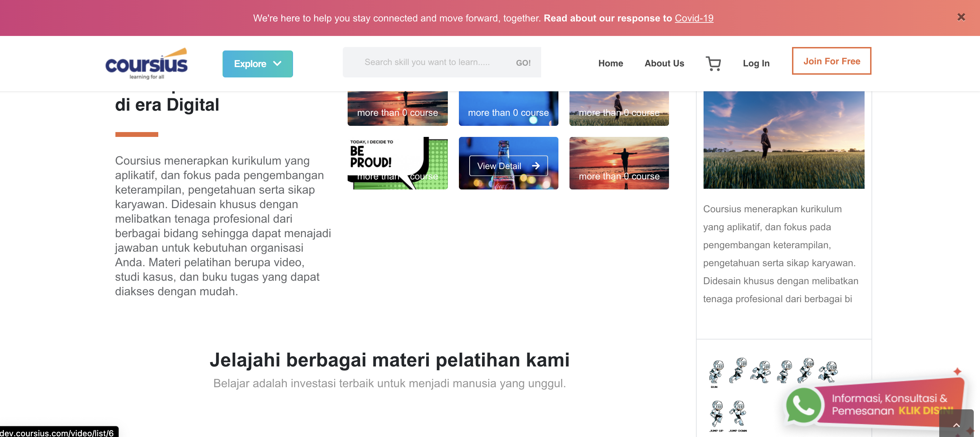980x437 pixels.
Task: Open the sunset beach course thumbnail
Action: [x=619, y=163]
